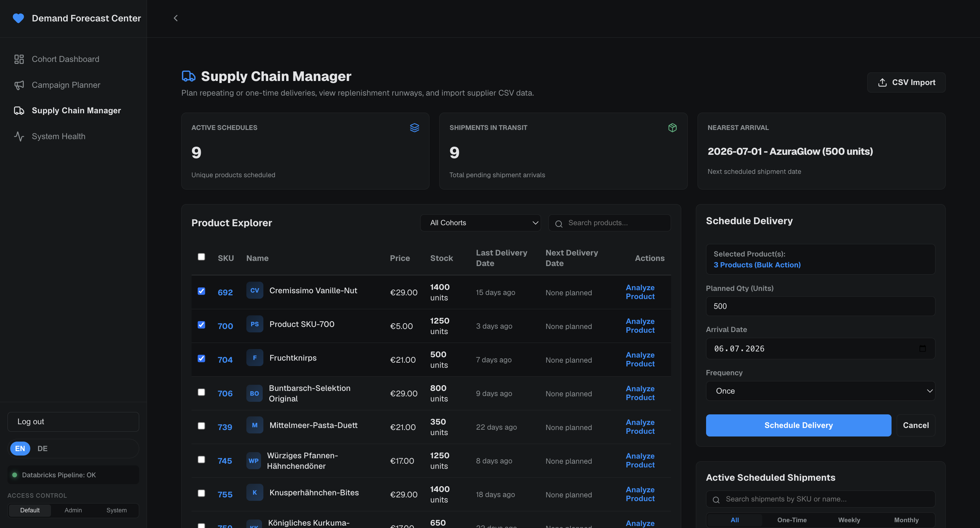Click the PS avatar for Product SKU-700
The height and width of the screenshot is (528, 980).
click(x=255, y=324)
